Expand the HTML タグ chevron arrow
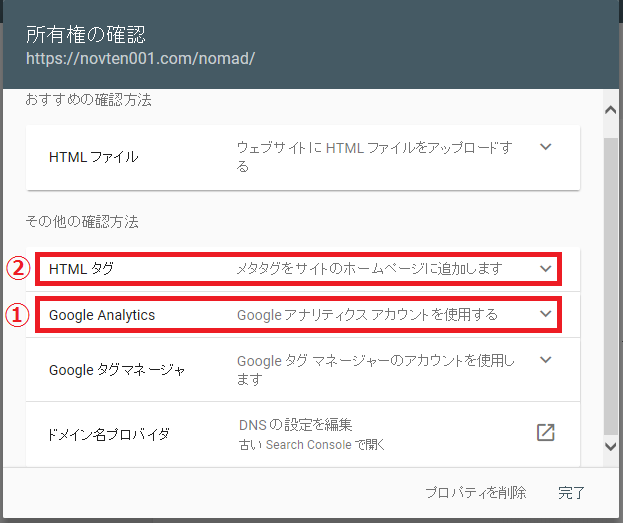623x523 pixels. (545, 269)
